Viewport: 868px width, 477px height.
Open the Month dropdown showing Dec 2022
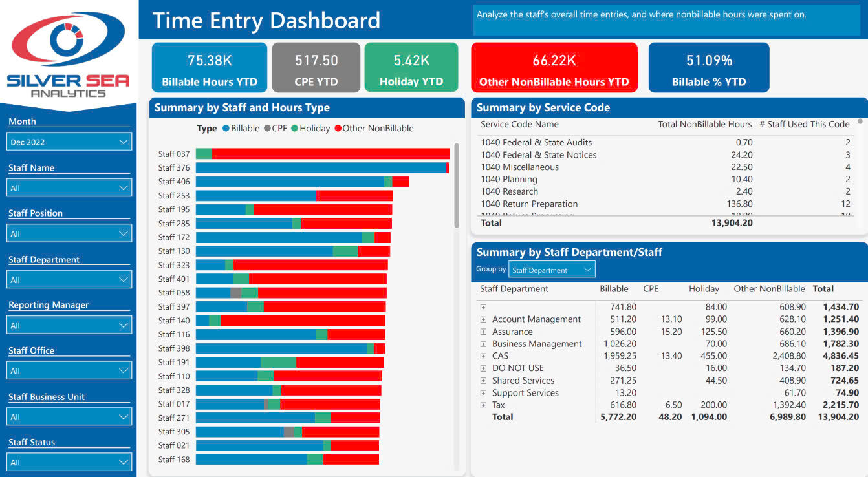[x=69, y=142]
